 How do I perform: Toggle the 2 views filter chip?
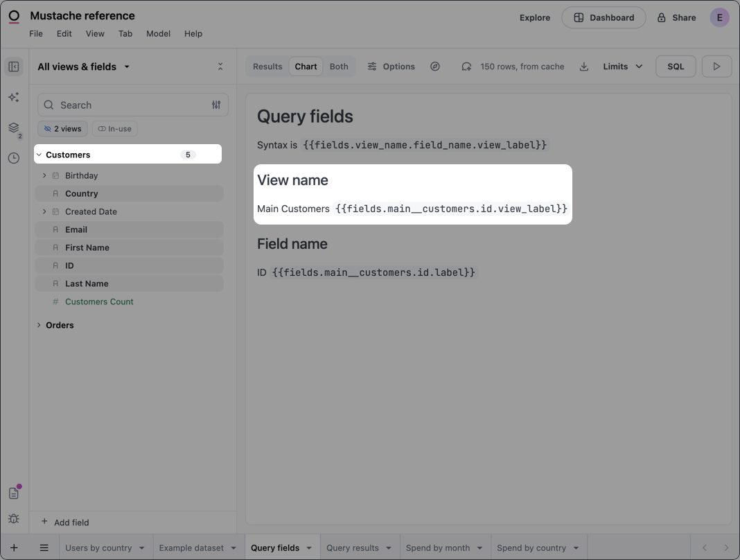coord(62,128)
